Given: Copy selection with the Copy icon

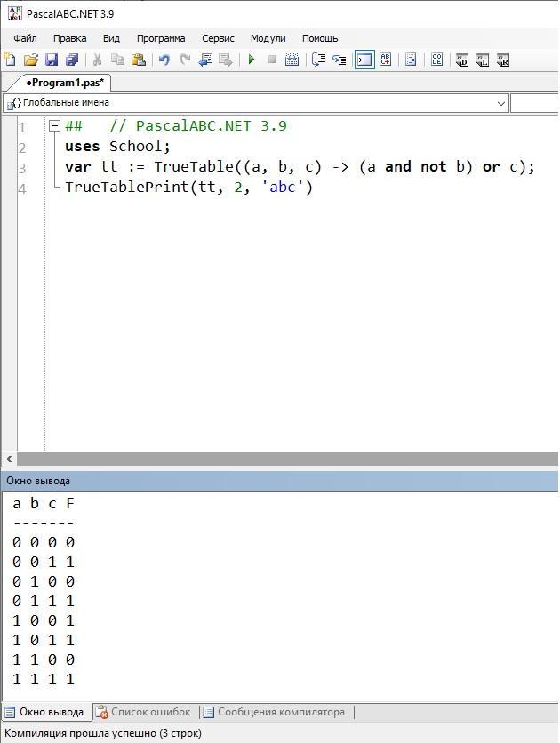Looking at the screenshot, I should point(117,60).
